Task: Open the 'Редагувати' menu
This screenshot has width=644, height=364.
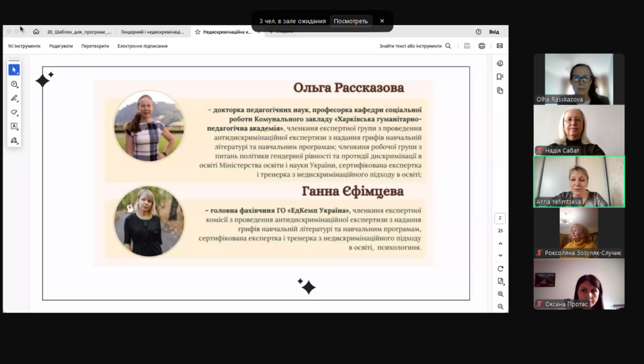Action: click(x=61, y=46)
